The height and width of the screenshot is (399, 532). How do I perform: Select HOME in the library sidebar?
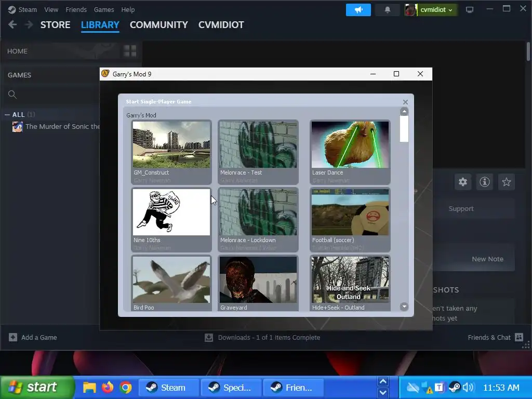click(17, 51)
